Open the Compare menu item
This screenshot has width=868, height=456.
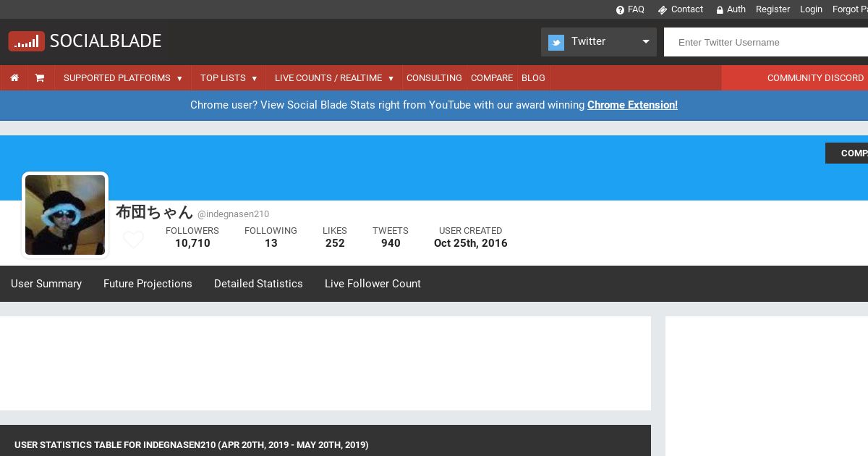[x=492, y=77]
